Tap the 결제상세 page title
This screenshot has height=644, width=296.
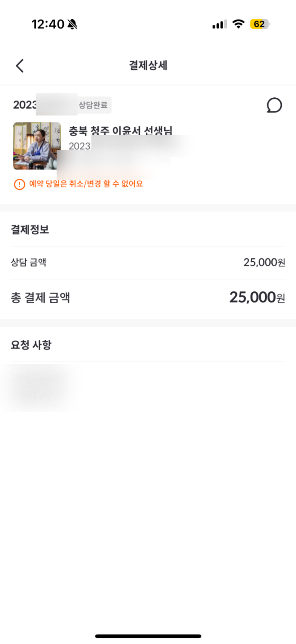[x=148, y=65]
